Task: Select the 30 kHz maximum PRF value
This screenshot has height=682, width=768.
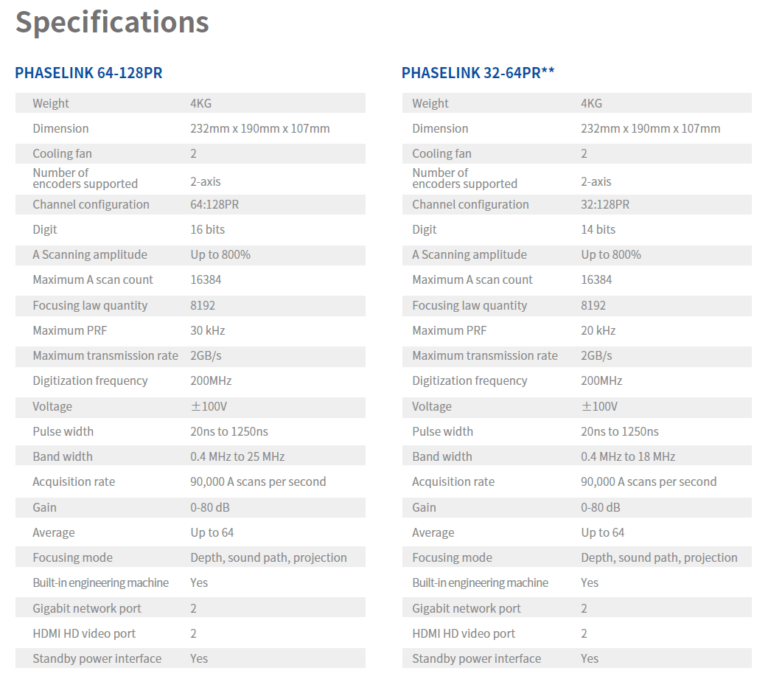Action: 208,330
